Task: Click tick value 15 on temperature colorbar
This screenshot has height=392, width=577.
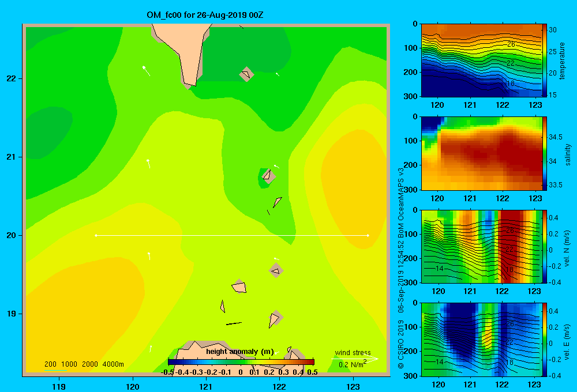Action: pos(553,95)
